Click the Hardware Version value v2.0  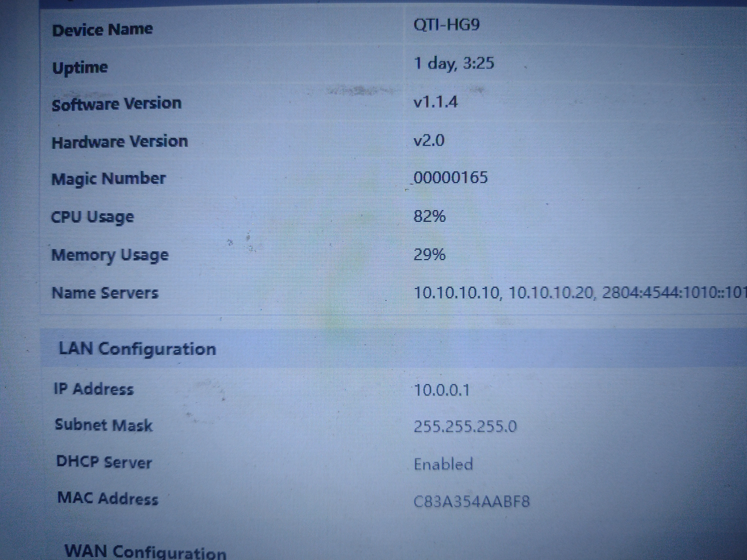click(x=429, y=140)
